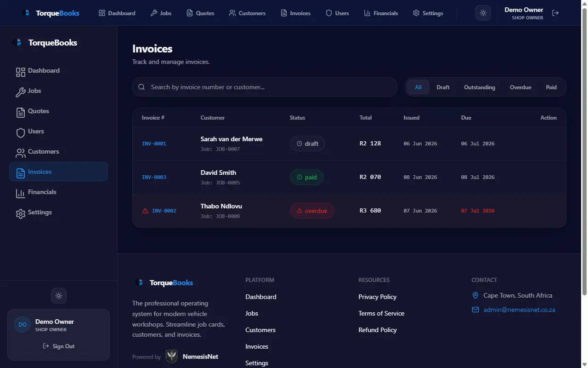Click the page vertical scrollbar

[x=584, y=152]
